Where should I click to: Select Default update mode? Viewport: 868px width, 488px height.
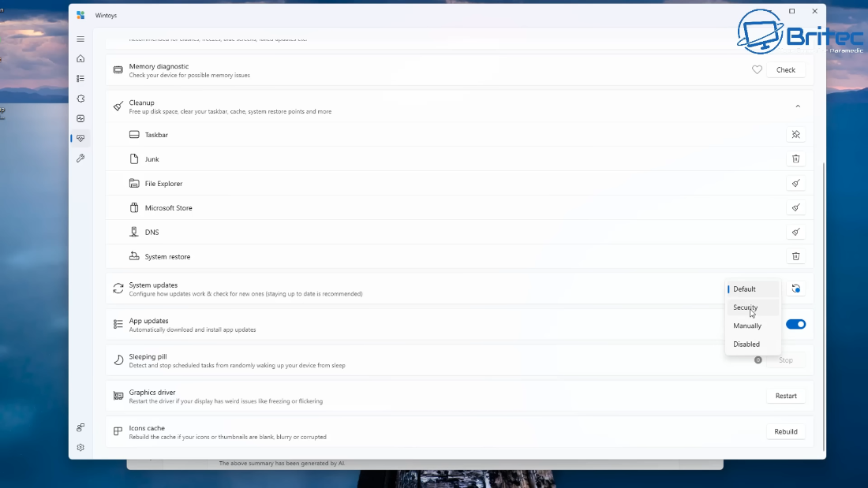click(x=753, y=289)
